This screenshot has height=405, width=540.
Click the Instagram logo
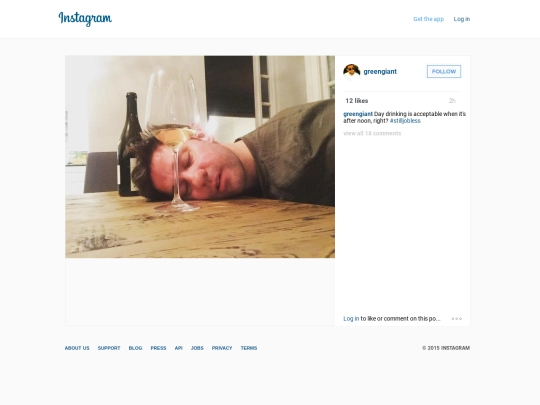point(85,19)
